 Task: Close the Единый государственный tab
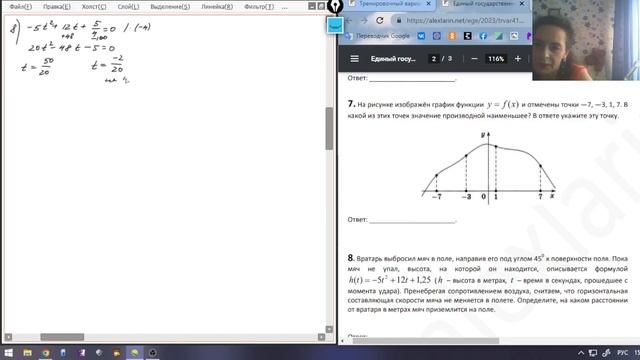pos(522,4)
